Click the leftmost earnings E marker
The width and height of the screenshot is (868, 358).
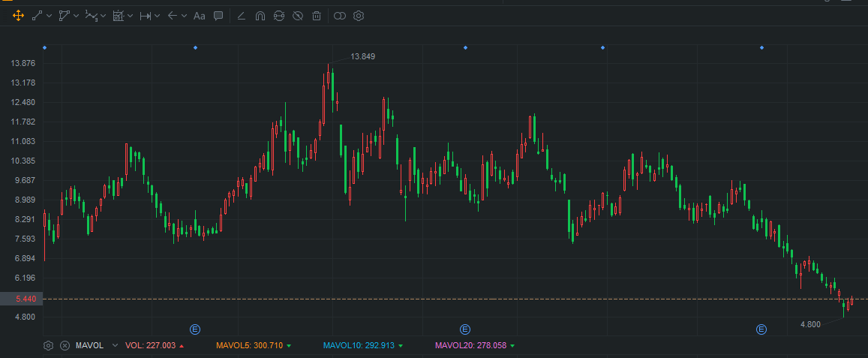(x=195, y=329)
